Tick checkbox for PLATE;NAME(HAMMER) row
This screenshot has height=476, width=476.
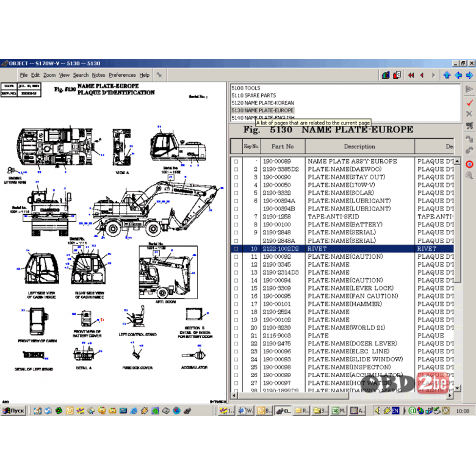(236, 304)
